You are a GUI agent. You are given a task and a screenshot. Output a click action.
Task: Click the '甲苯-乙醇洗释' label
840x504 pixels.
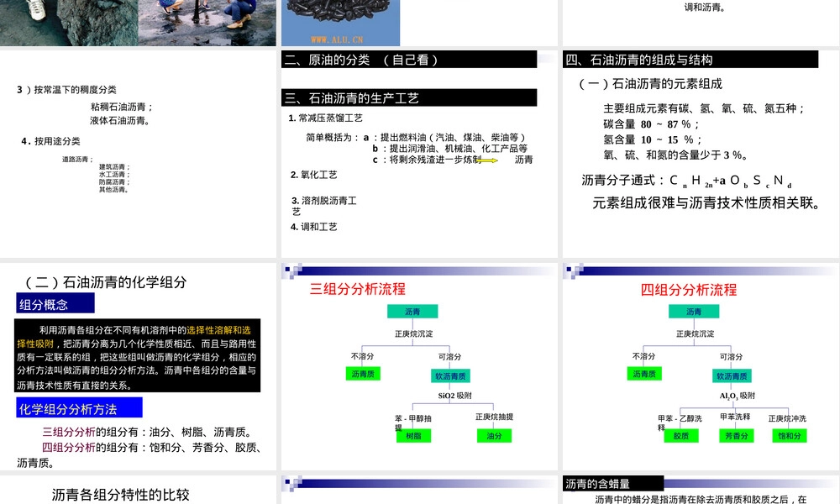click(680, 423)
